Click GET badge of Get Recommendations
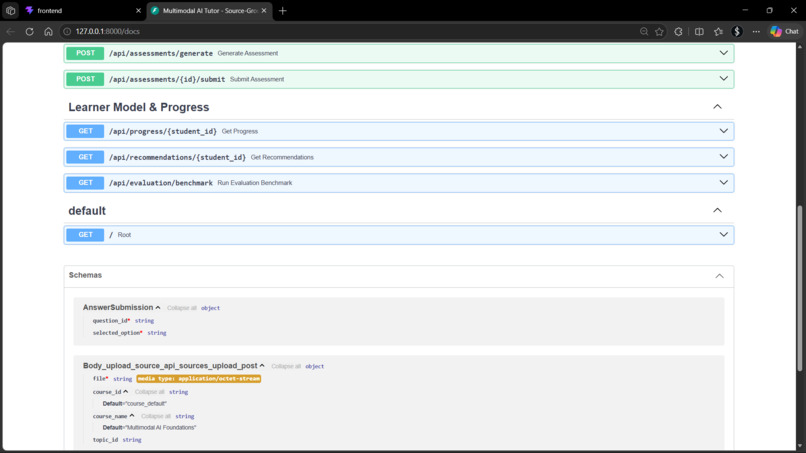This screenshot has height=453, width=806. click(x=85, y=157)
